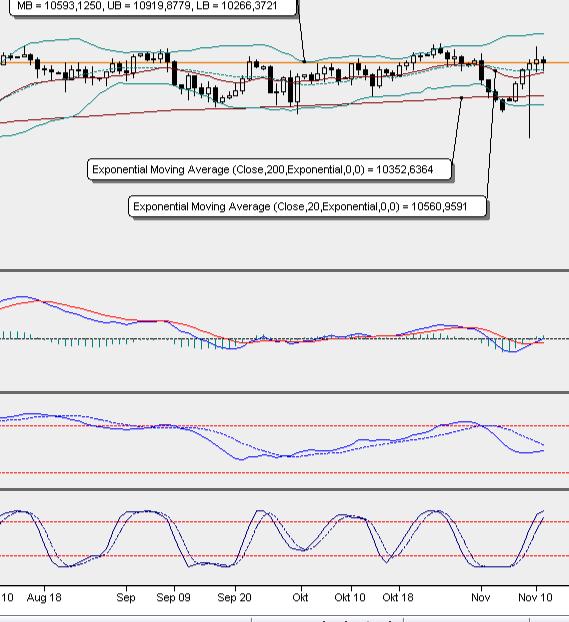This screenshot has height=622, width=569.
Task: Click the Sep 20 date axis label
Action: coord(235,597)
